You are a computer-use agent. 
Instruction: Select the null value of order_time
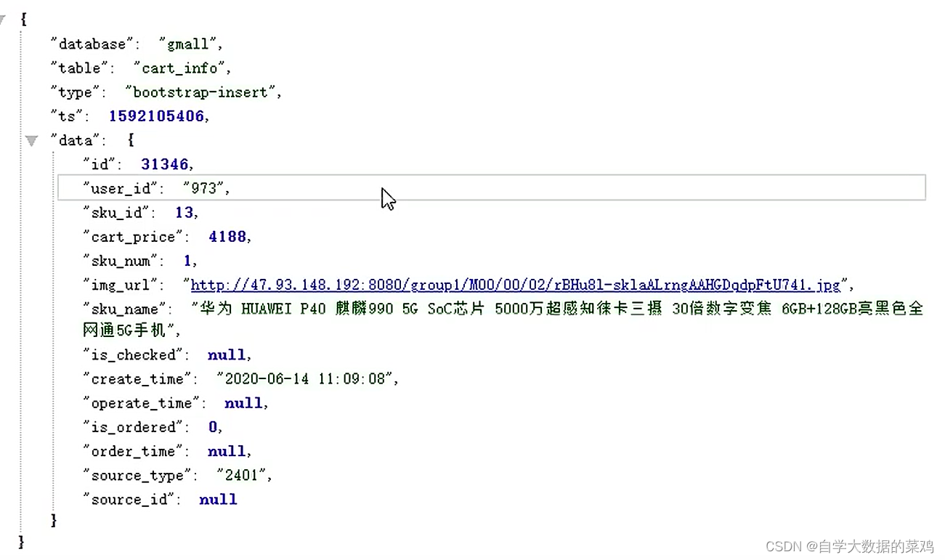point(227,451)
